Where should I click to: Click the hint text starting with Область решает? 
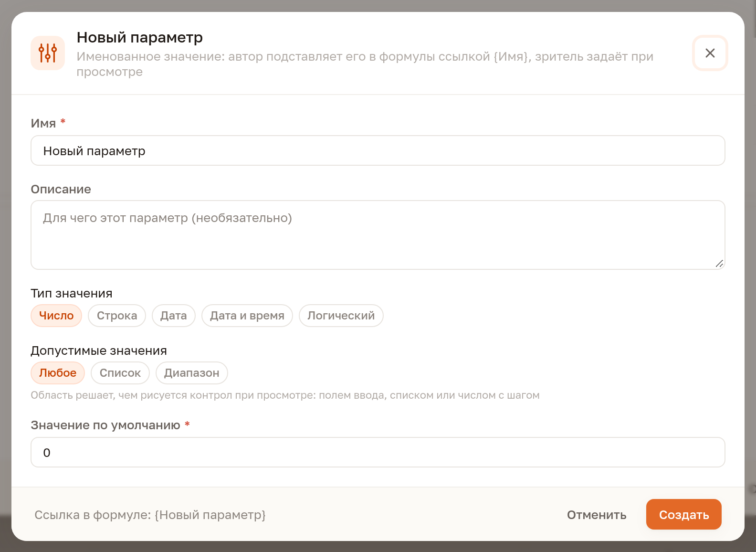285,395
